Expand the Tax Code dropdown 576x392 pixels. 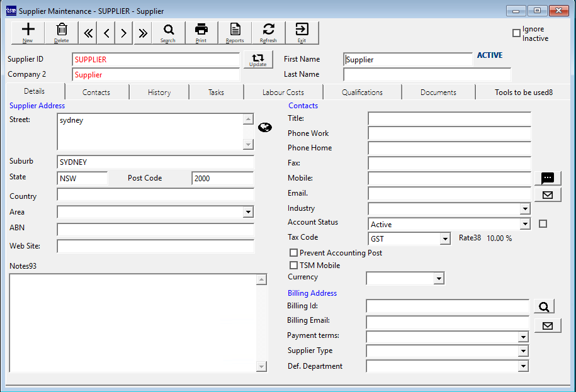(445, 239)
